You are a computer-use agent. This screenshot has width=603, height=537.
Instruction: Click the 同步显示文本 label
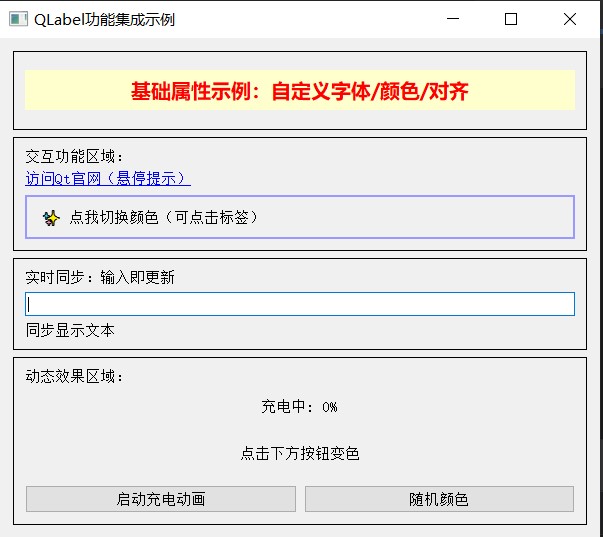70,330
